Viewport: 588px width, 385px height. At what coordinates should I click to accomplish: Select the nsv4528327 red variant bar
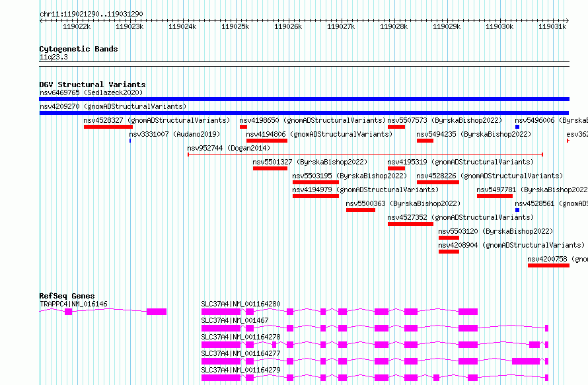coord(108,127)
